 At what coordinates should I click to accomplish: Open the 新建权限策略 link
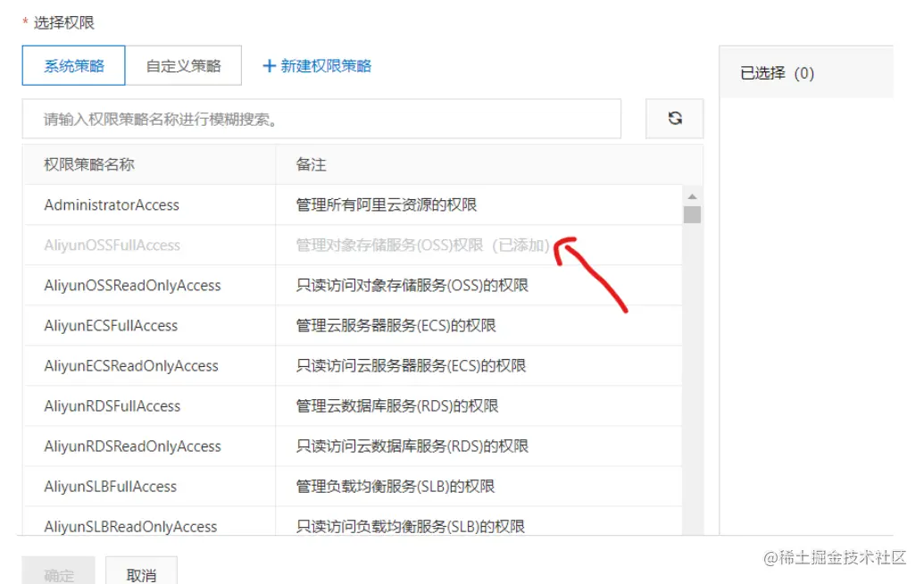coord(317,65)
